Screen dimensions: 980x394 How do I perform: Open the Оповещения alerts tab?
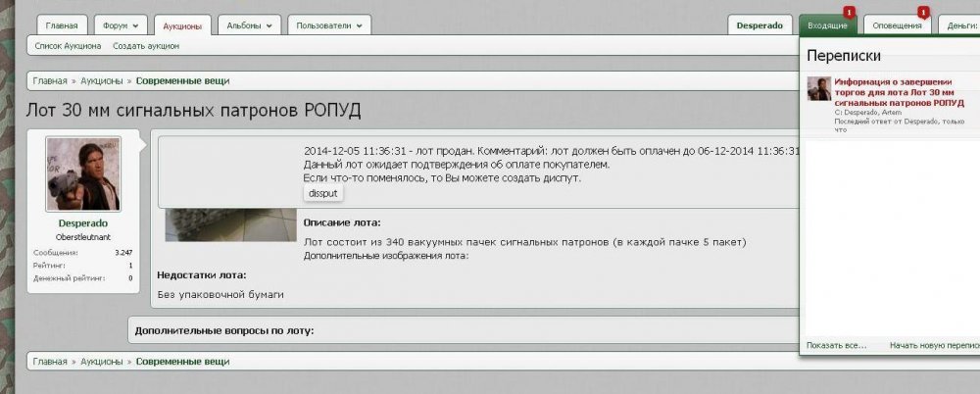point(897,25)
